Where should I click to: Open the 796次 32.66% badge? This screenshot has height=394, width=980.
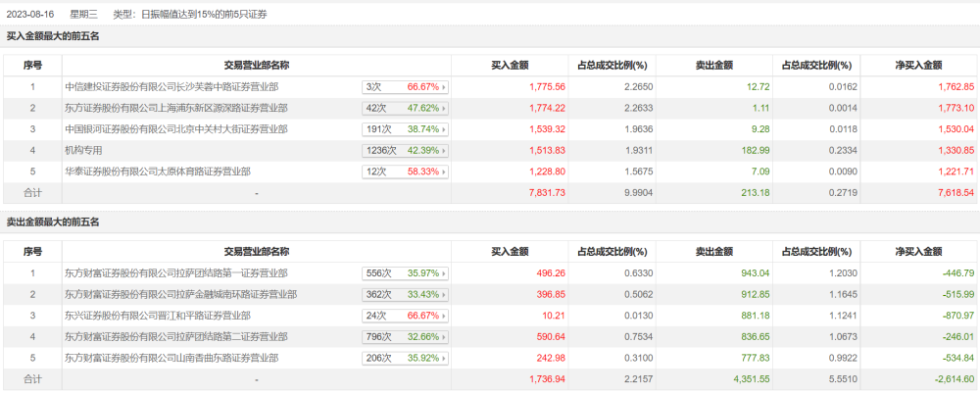click(405, 336)
